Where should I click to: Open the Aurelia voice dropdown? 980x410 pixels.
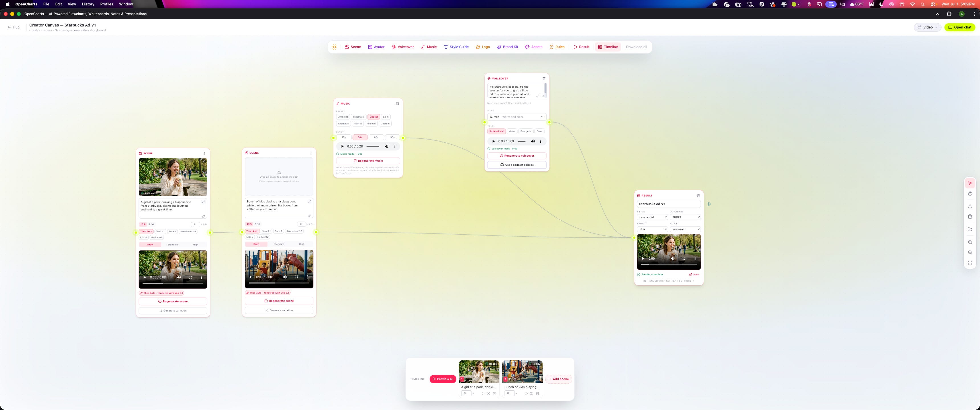516,117
